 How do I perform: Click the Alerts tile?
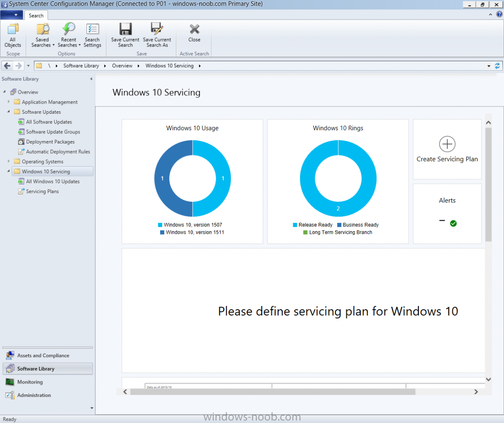(447, 214)
